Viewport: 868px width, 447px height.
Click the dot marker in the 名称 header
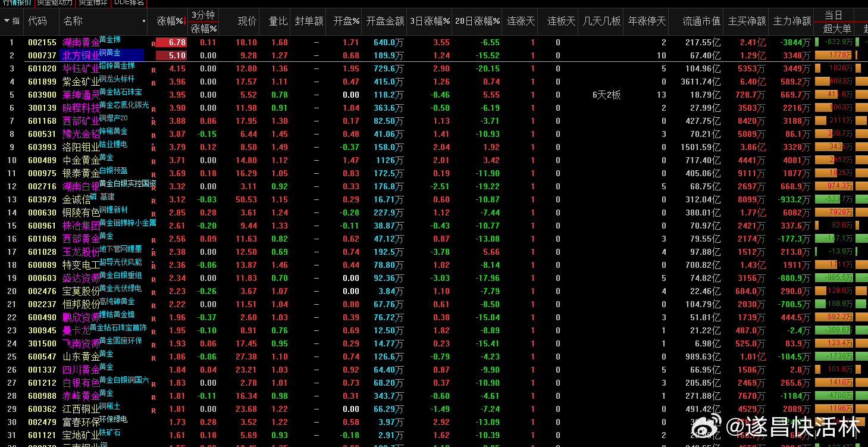pyautogui.click(x=144, y=21)
